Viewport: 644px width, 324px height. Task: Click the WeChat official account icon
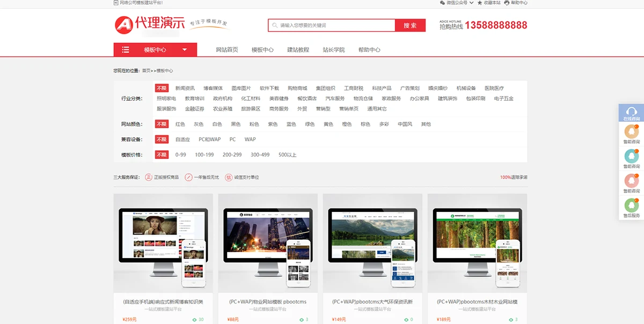(x=442, y=3)
